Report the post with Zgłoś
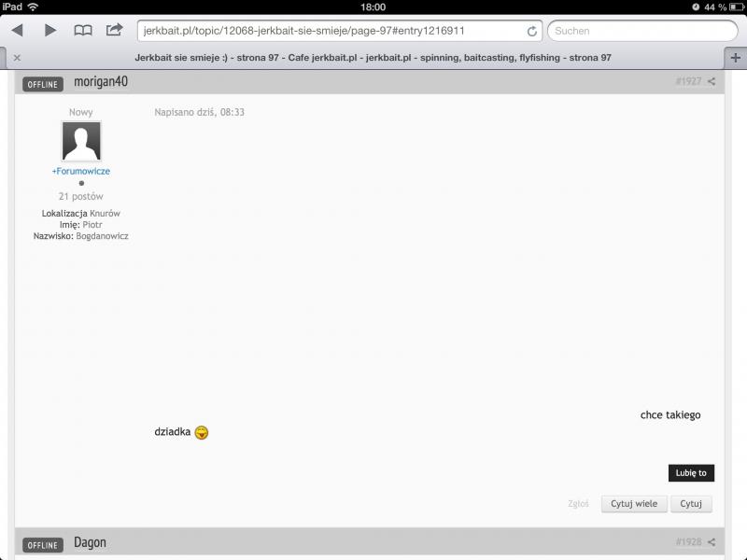The image size is (747, 560). coord(578,504)
